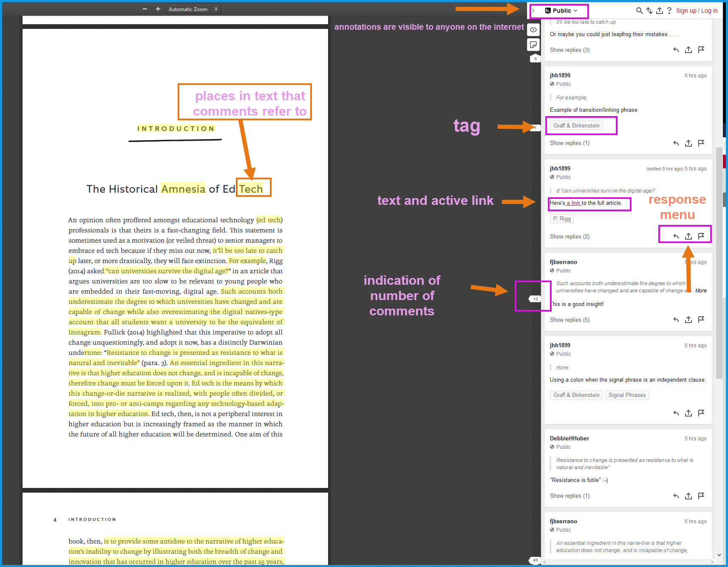The height and width of the screenshot is (567, 728).
Task: Flag the full article link annotation
Action: click(x=701, y=236)
